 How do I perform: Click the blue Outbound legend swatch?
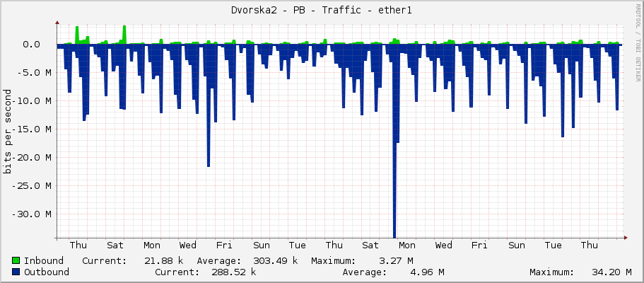[x=16, y=272]
